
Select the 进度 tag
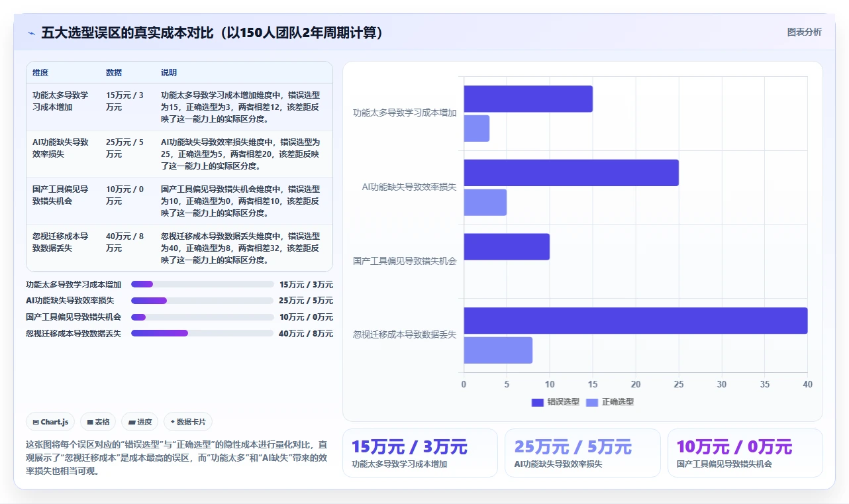tap(140, 422)
